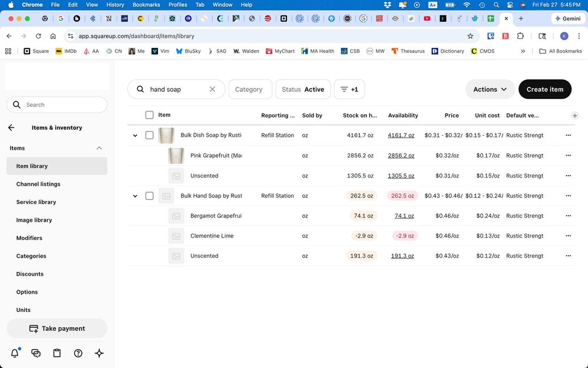
Task: Open the sparkle AI assistant icon
Action: pos(99,353)
